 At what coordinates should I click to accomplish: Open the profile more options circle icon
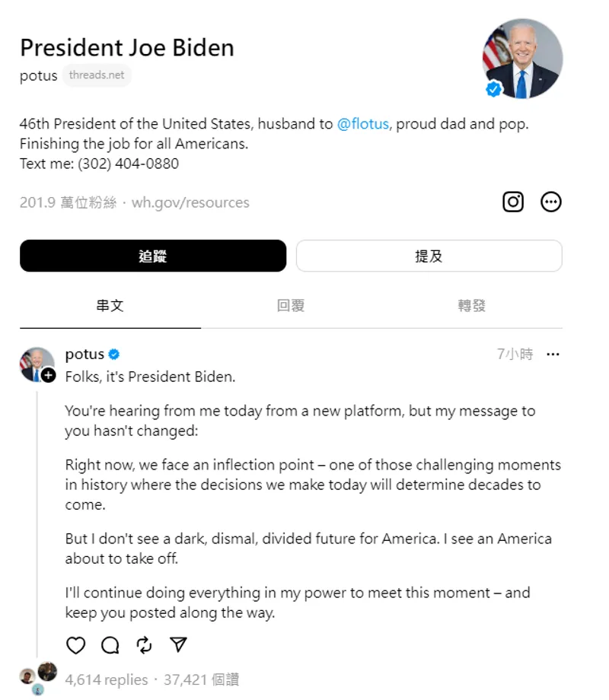[x=551, y=202]
